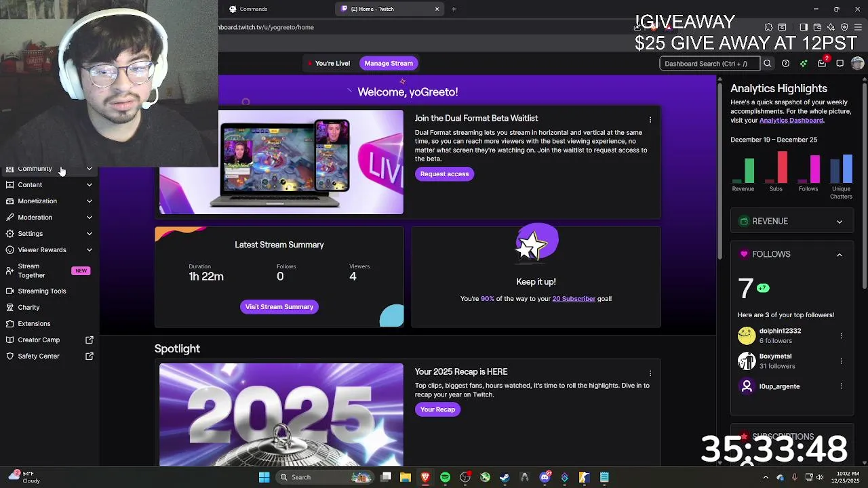Viewport: 868px width, 488px height.
Task: Open options menu for follower dolphin12332
Action: (842, 335)
